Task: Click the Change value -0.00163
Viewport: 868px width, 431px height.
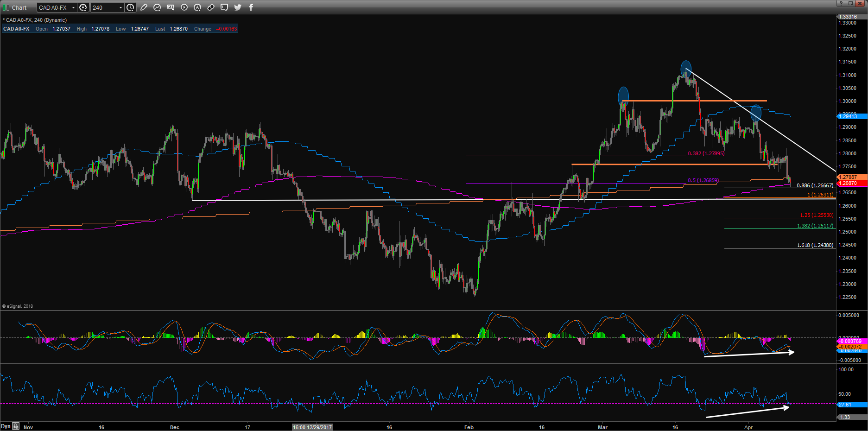Action: point(227,29)
